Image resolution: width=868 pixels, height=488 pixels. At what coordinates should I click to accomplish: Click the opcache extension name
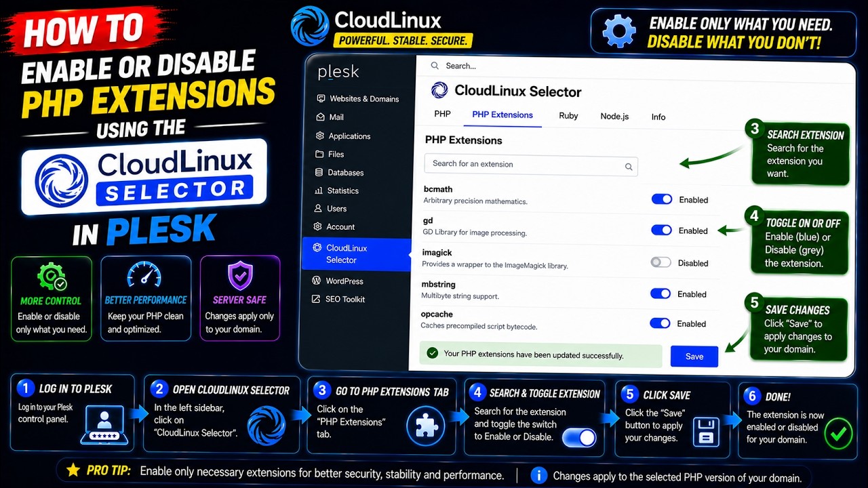pos(437,314)
